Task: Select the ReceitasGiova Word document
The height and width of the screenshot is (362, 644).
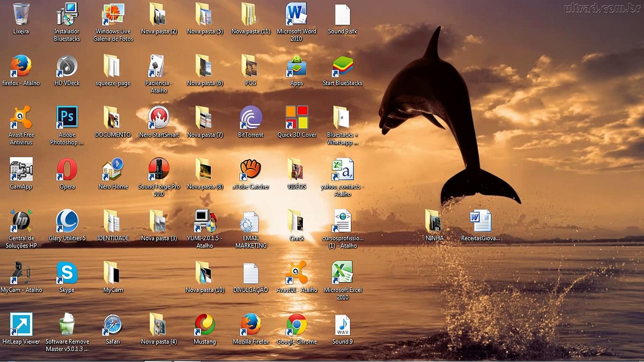Action: point(480,221)
